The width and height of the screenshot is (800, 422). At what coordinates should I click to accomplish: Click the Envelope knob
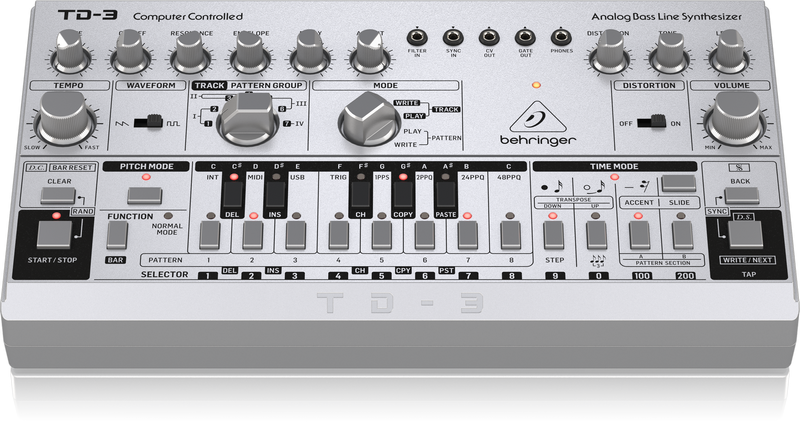[251, 52]
